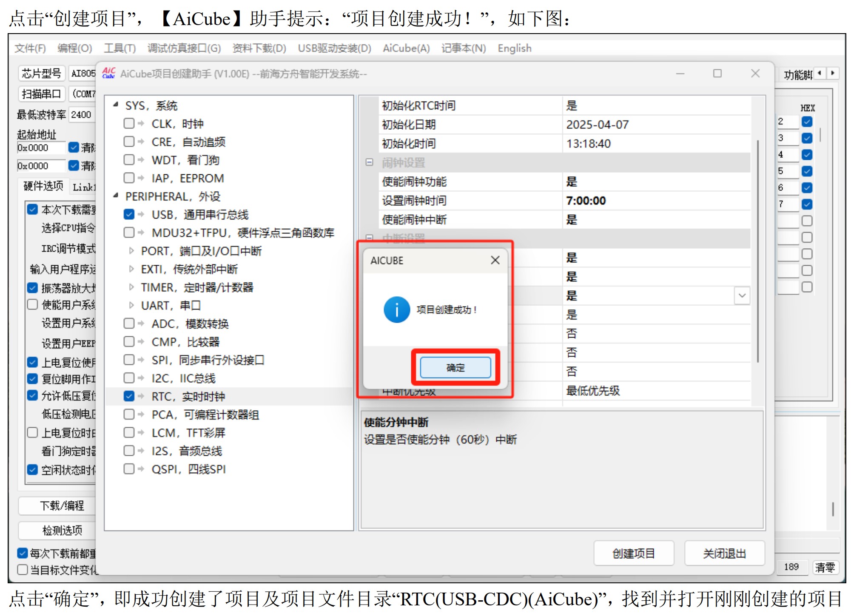This screenshot has width=851, height=616.
Task: Click arrow icon beside WDT，看门狗
Action: click(x=141, y=159)
